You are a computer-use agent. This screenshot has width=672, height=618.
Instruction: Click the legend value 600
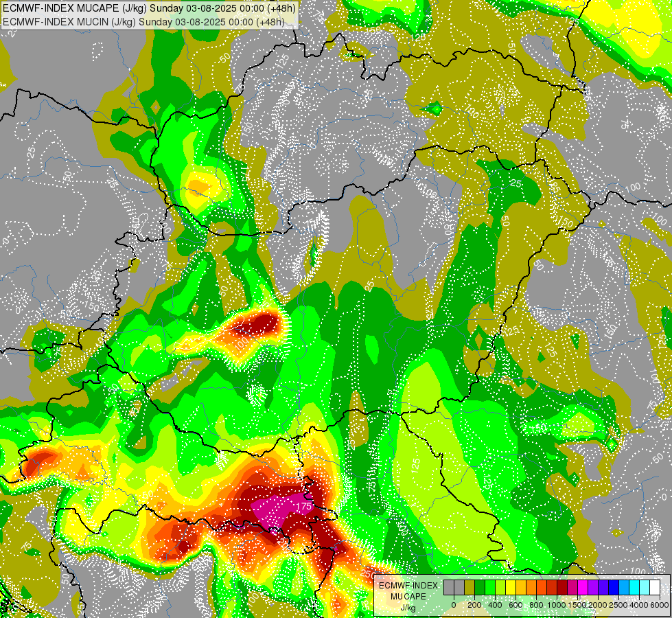[515, 605]
